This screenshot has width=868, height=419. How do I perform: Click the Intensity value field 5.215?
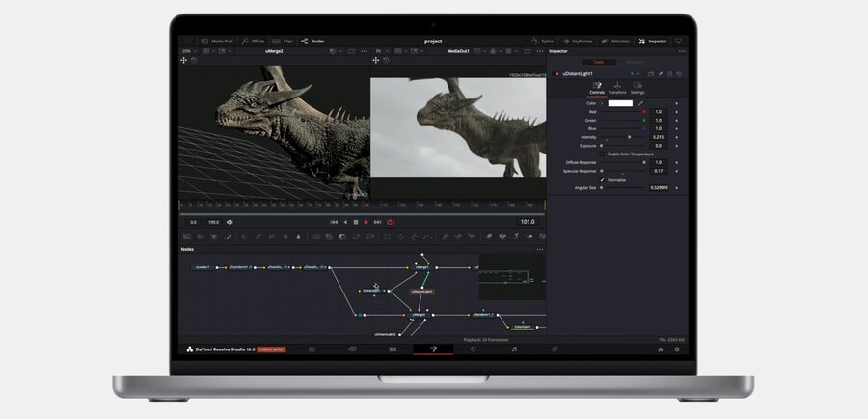coord(658,137)
